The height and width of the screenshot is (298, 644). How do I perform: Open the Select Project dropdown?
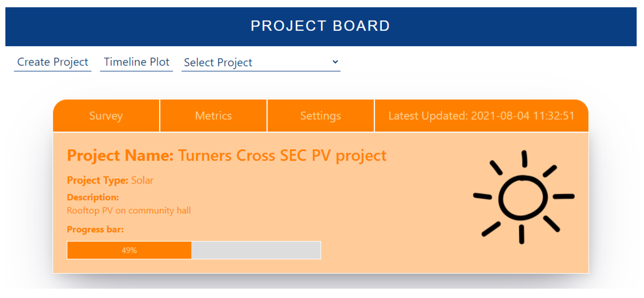(261, 62)
